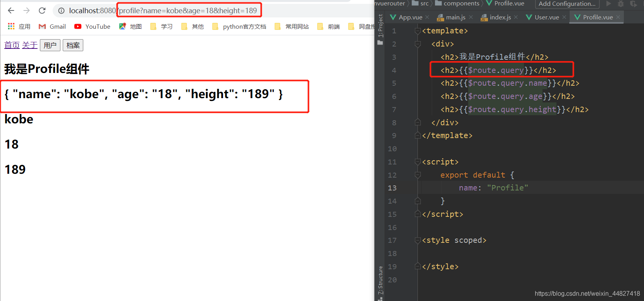Close the main.js tab

coord(471,17)
